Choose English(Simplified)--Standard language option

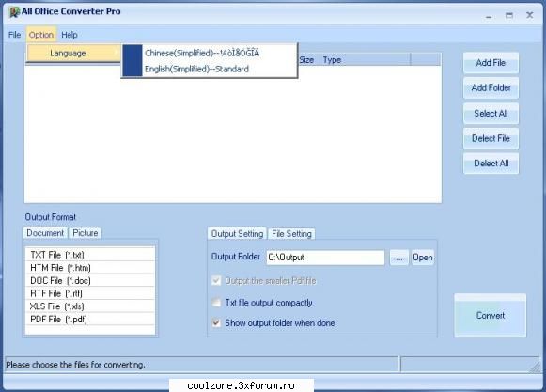[x=210, y=69]
